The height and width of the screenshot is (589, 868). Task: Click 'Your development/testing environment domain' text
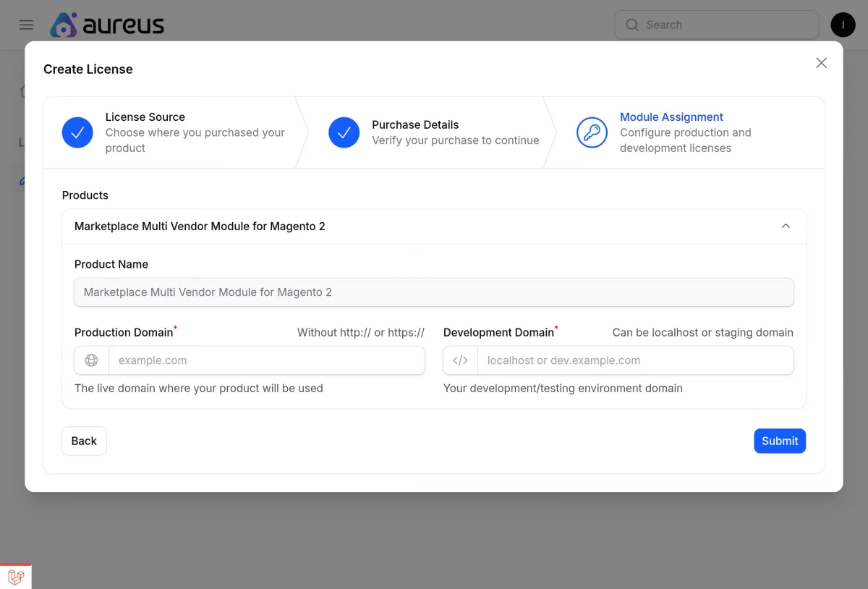click(x=563, y=389)
